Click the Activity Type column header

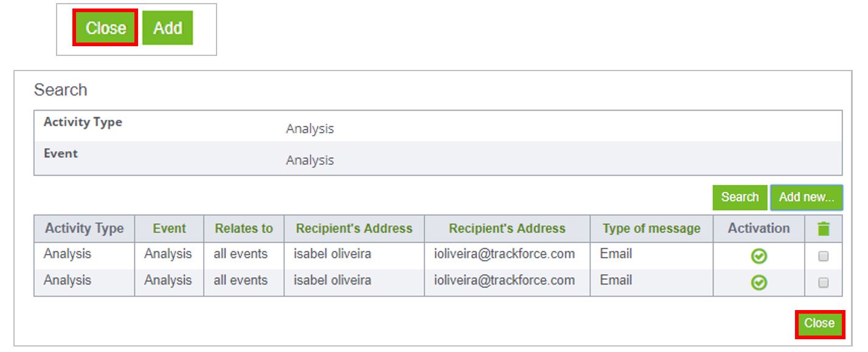(84, 229)
